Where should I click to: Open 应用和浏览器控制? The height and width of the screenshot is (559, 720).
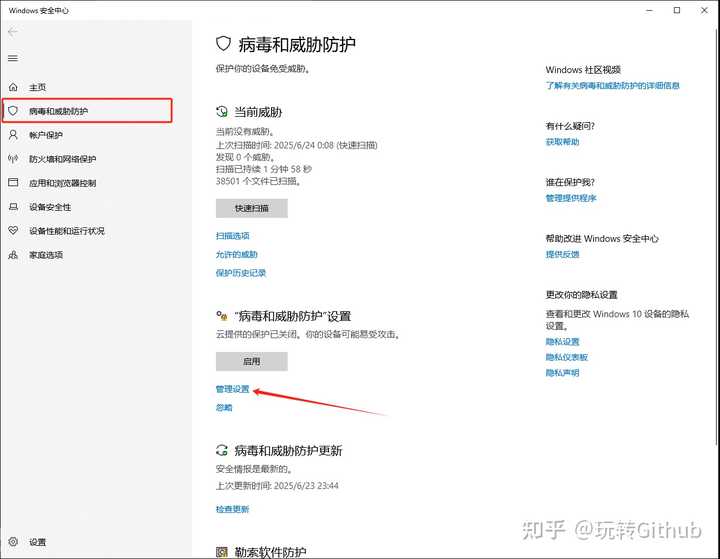point(62,183)
